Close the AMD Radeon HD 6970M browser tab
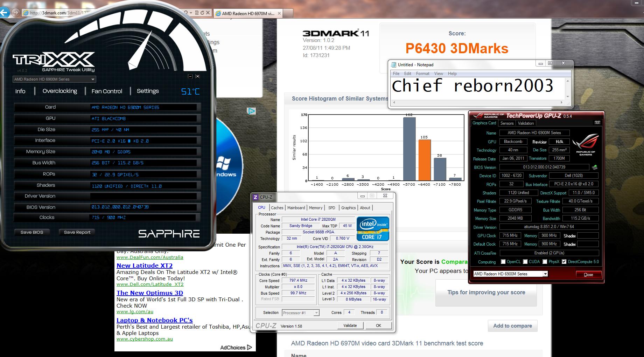Screen dimensions: 644x357 279,13
